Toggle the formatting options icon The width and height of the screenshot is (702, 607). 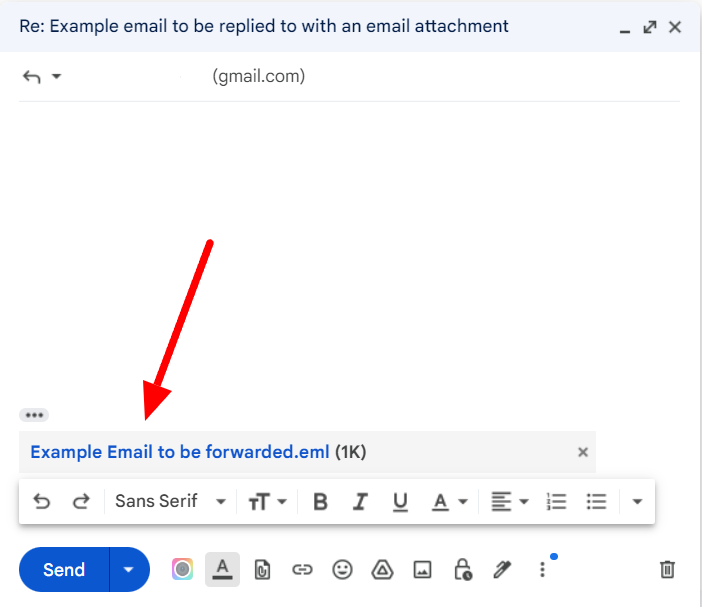(223, 569)
